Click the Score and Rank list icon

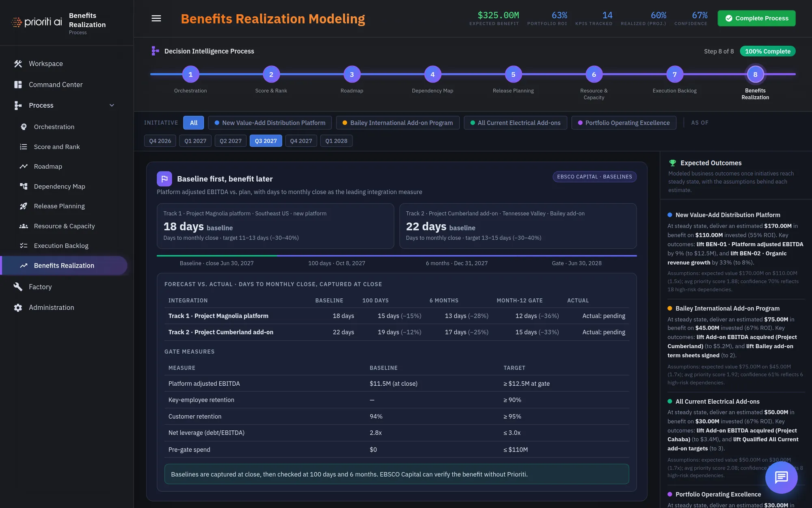(24, 147)
